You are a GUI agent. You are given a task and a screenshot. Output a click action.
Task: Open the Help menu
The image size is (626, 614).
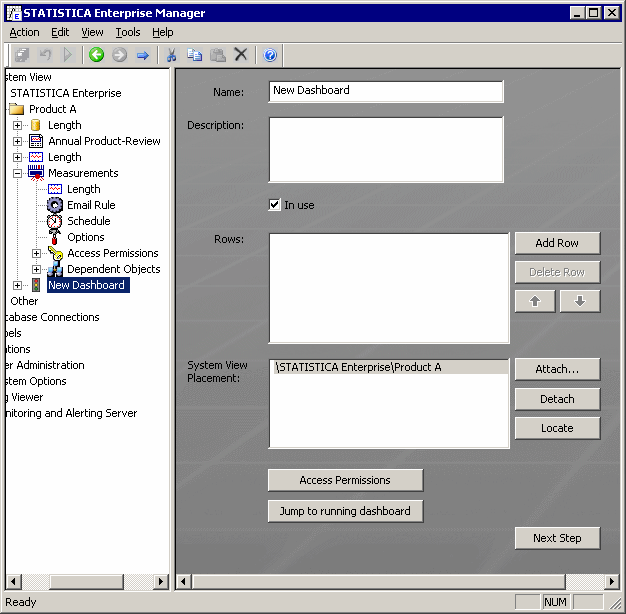(x=162, y=32)
